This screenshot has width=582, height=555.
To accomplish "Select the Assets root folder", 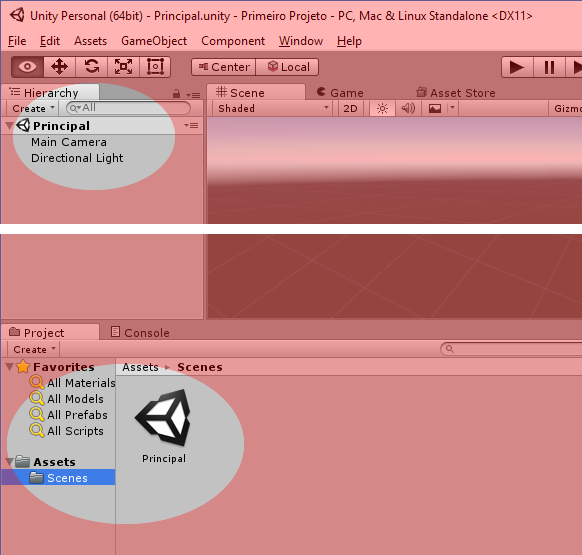I will click(46, 462).
